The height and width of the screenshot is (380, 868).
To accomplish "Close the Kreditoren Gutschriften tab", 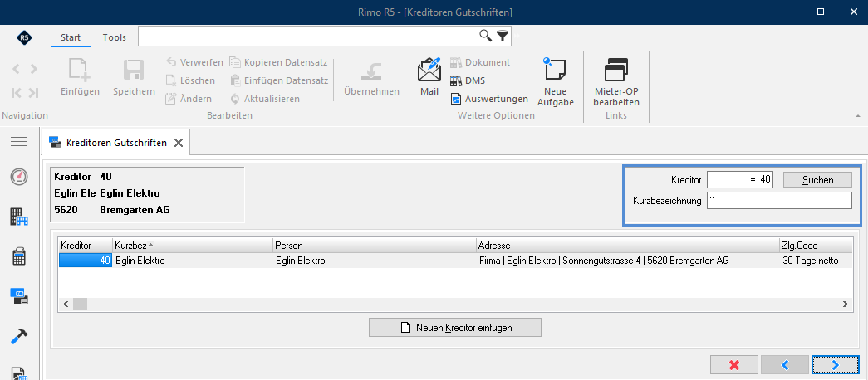I will 179,143.
